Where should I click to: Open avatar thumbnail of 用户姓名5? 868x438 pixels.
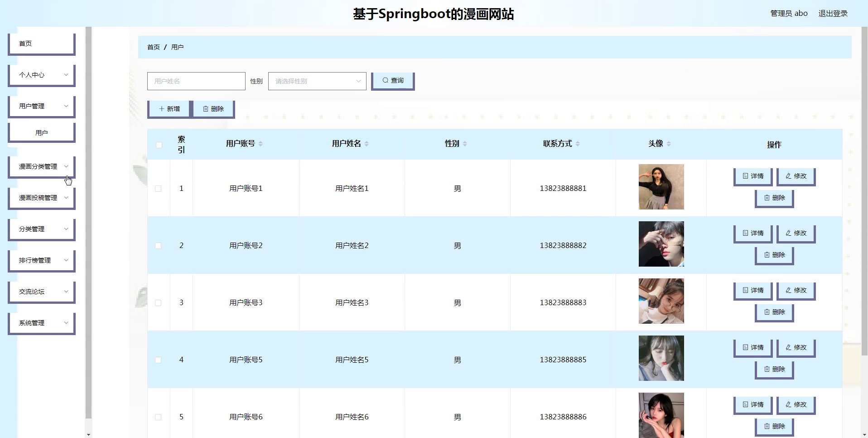click(661, 358)
